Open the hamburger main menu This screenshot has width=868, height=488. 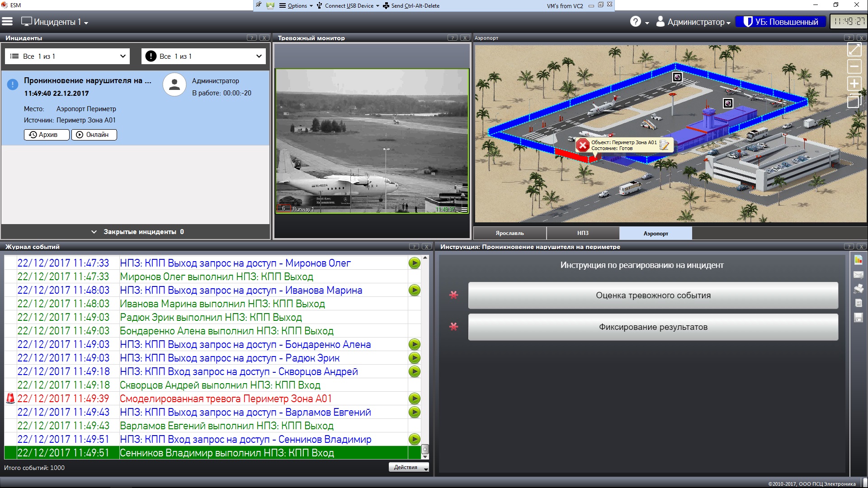click(x=8, y=22)
